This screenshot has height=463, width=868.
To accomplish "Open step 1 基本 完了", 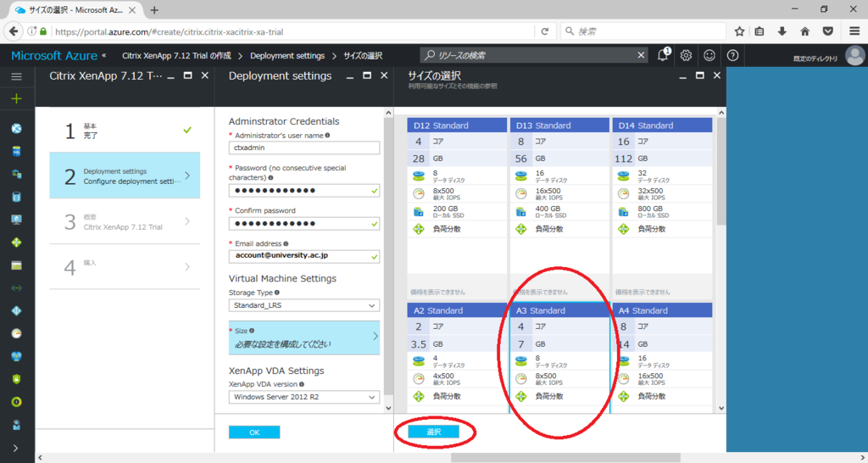I will [125, 130].
